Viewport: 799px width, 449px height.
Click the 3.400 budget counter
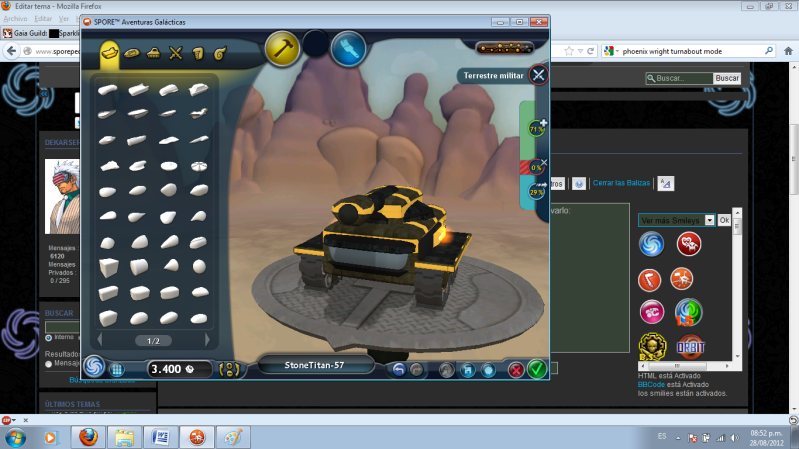point(179,368)
